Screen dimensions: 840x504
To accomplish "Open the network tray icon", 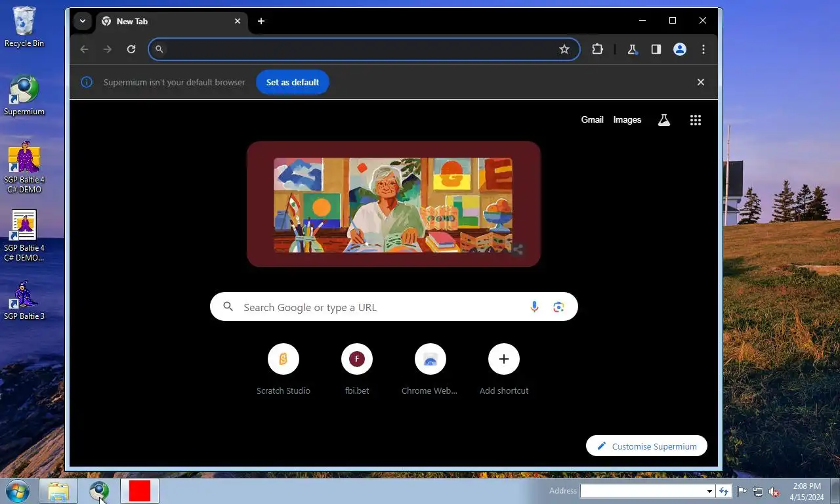I will 758,492.
